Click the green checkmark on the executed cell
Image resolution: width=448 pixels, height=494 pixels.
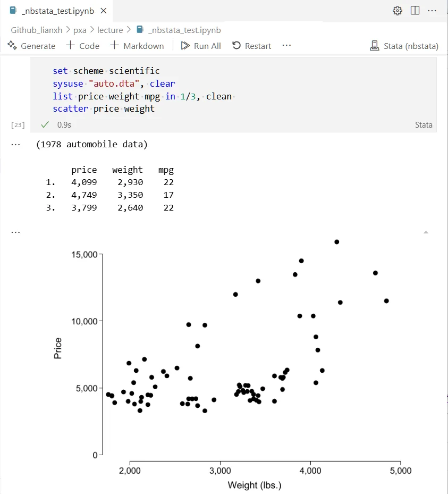click(45, 124)
